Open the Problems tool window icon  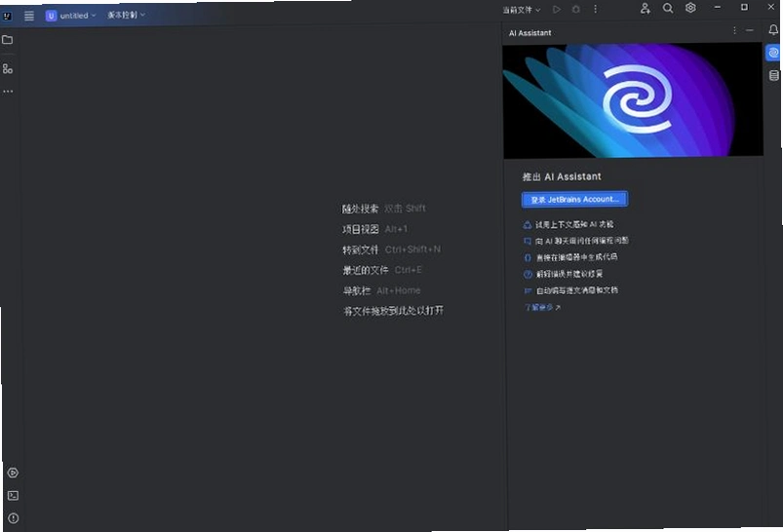pyautogui.click(x=13, y=518)
